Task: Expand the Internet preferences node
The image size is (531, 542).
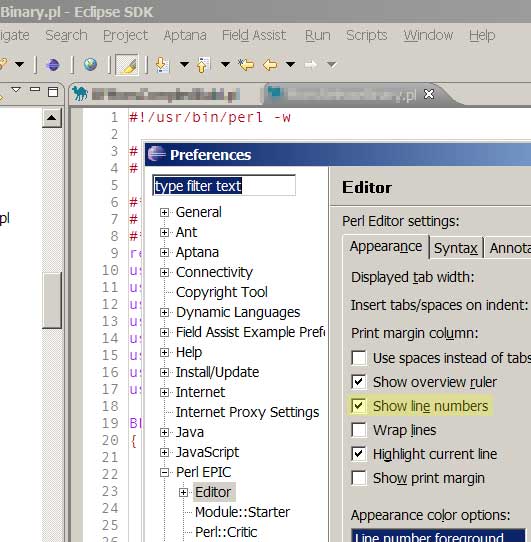Action: point(165,392)
